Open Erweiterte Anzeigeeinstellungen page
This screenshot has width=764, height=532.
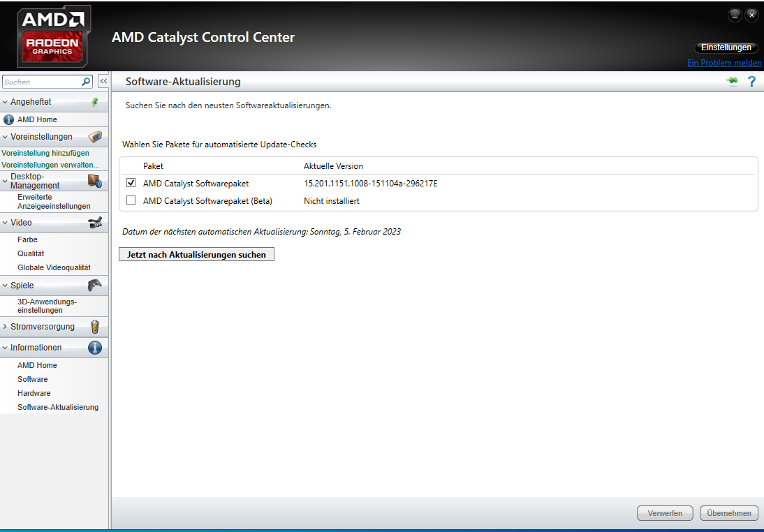54,202
